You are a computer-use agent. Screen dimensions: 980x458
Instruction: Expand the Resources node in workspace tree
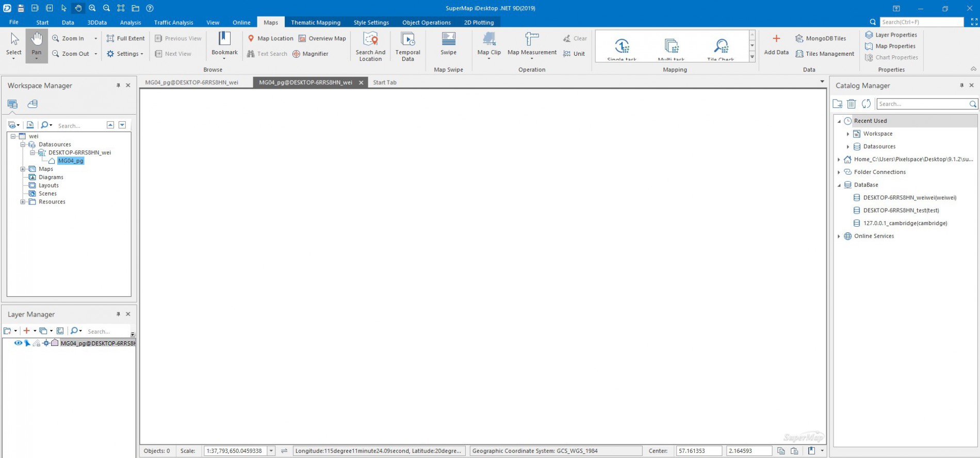pos(23,202)
